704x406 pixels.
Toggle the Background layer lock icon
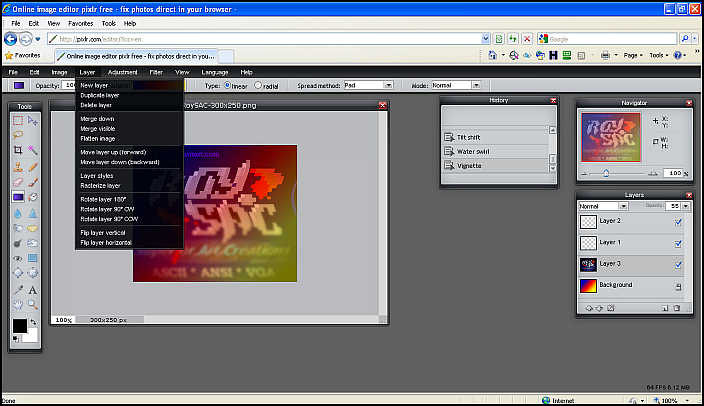coord(678,287)
